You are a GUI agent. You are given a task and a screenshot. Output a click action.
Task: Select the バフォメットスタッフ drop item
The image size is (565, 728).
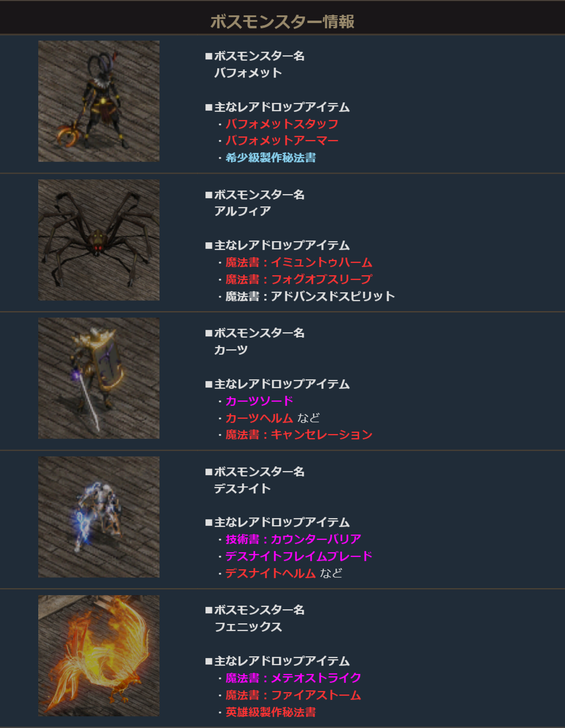pos(282,124)
